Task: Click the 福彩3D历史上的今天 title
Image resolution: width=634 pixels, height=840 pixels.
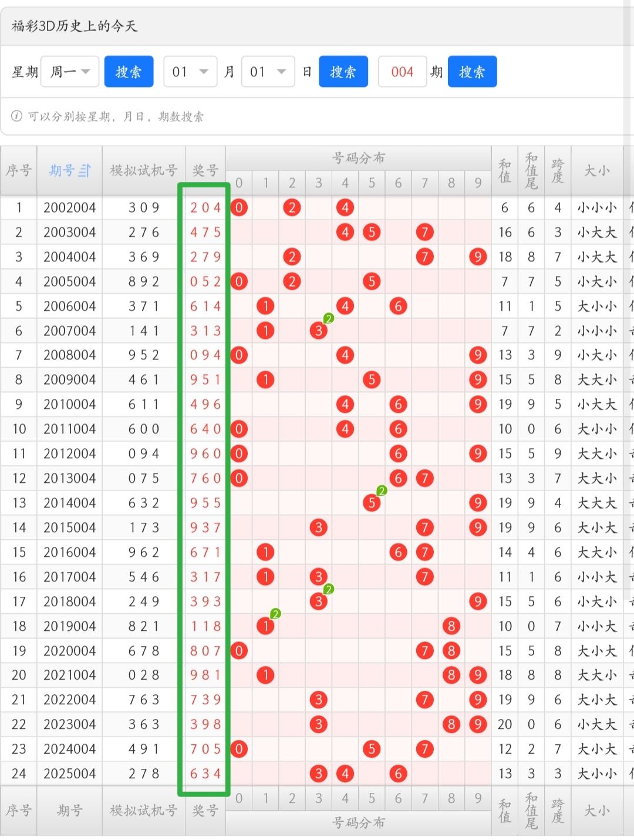Action: 74,26
